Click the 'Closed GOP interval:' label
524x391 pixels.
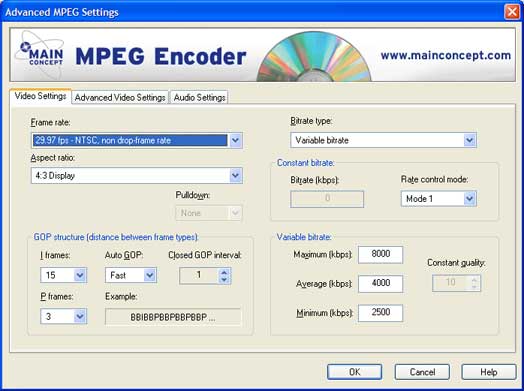pos(205,255)
